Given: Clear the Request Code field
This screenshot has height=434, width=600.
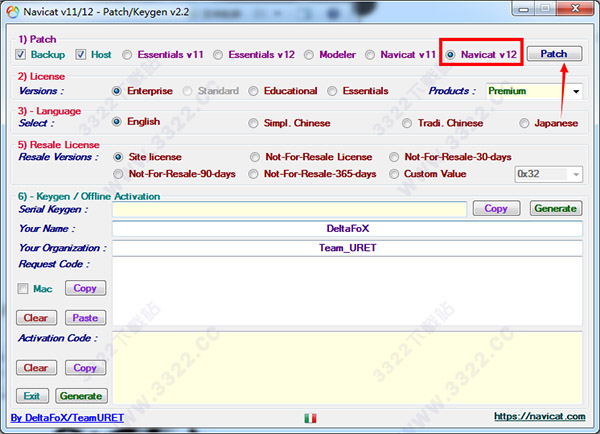Looking at the screenshot, I should pos(36,318).
